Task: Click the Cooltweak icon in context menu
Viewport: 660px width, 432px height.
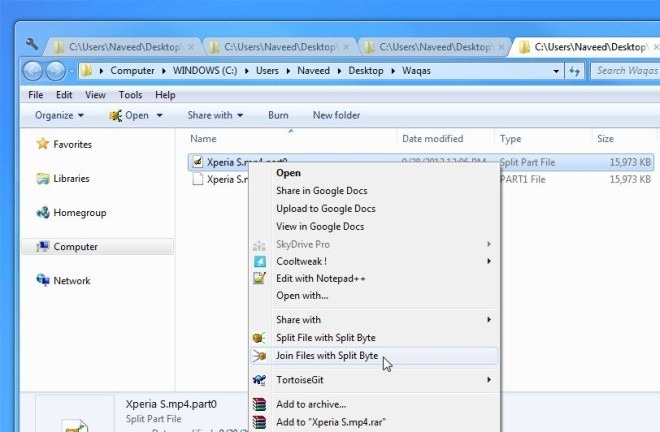Action: tap(260, 261)
